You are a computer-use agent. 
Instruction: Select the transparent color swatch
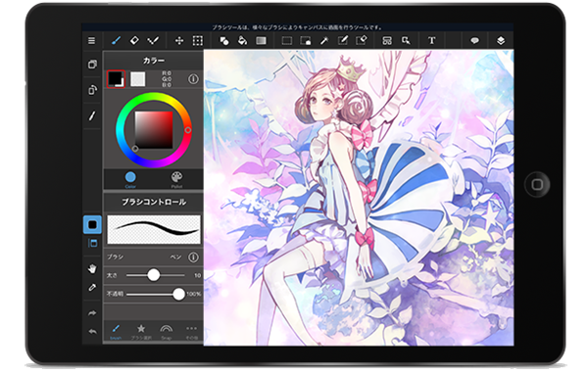tap(137, 79)
